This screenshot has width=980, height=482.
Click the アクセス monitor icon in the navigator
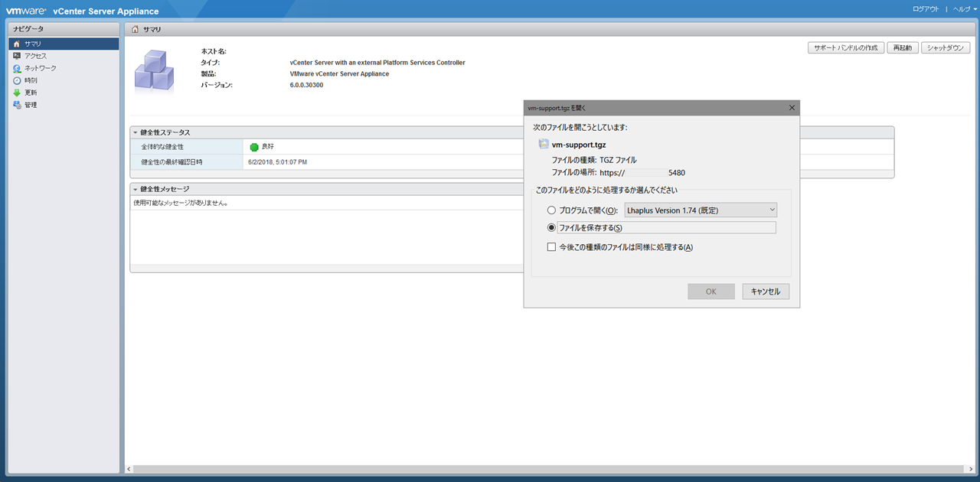17,56
